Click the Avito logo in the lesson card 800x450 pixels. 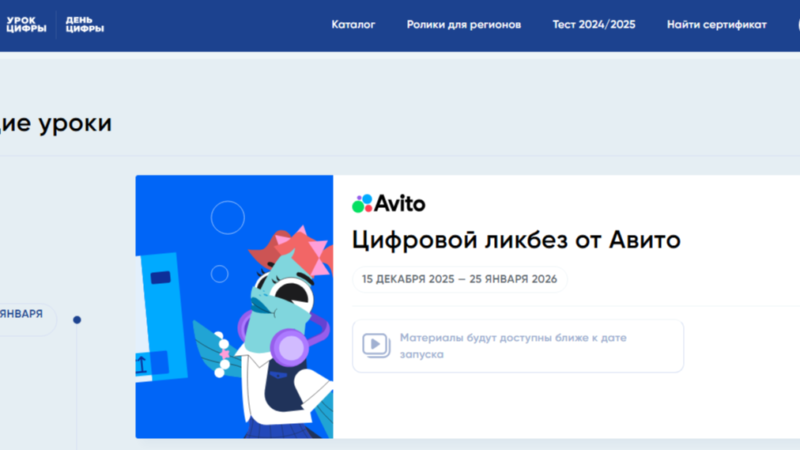[x=389, y=204]
